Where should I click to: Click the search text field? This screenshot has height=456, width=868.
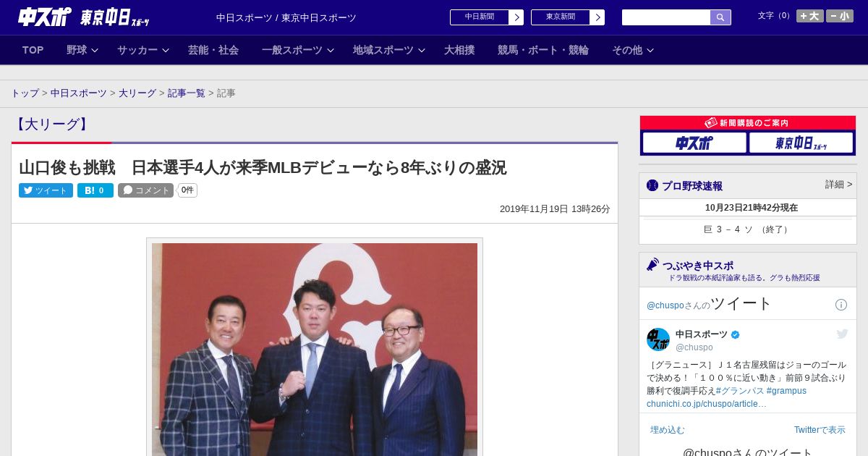(666, 17)
